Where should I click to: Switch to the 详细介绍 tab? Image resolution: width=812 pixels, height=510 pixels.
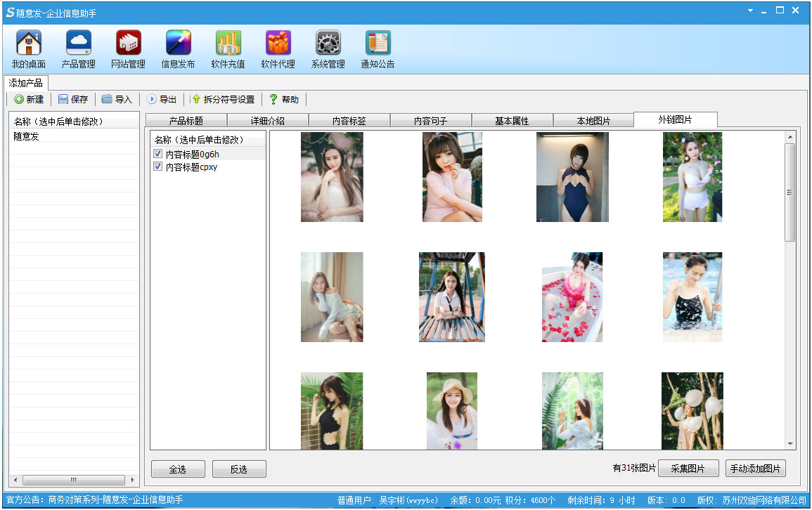coord(268,121)
